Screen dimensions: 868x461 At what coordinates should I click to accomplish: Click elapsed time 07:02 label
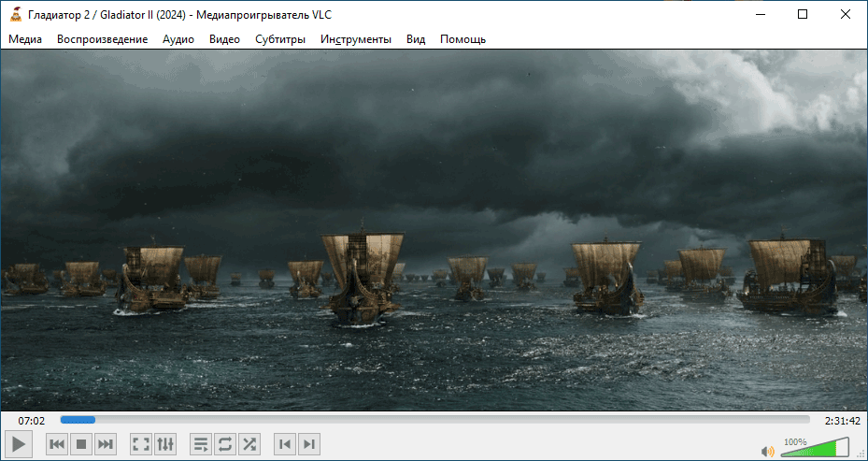click(x=32, y=421)
